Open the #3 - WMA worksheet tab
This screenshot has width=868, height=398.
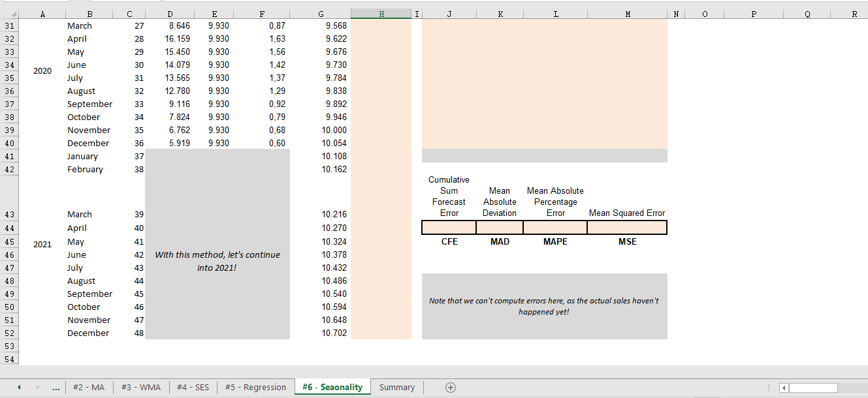tap(139, 387)
